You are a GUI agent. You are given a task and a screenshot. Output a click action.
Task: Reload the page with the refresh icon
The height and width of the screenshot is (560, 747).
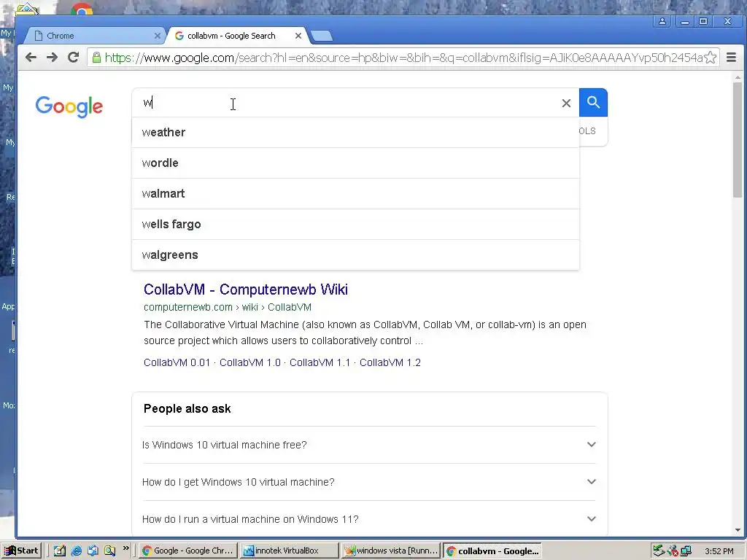74,58
